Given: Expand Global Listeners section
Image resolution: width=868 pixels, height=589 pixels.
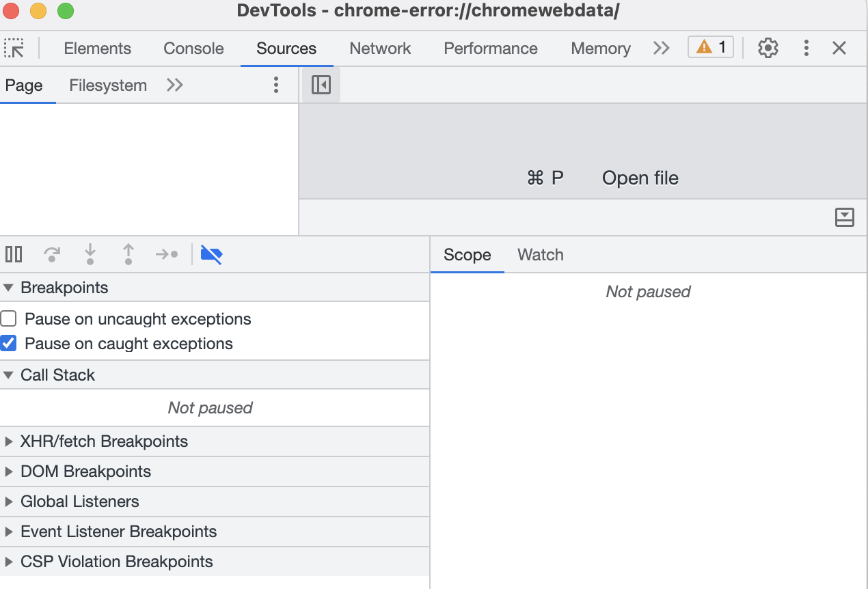Looking at the screenshot, I should tap(215, 502).
